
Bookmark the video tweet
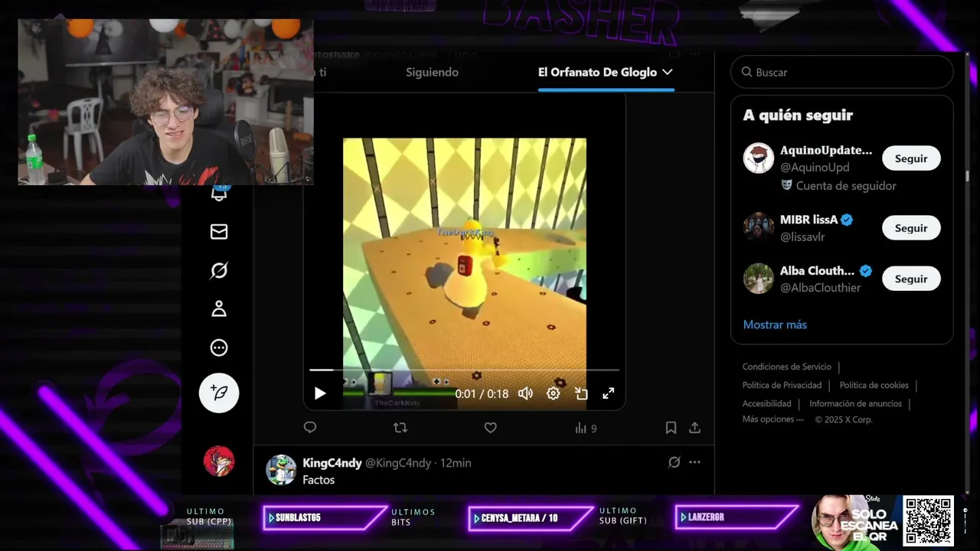[671, 428]
